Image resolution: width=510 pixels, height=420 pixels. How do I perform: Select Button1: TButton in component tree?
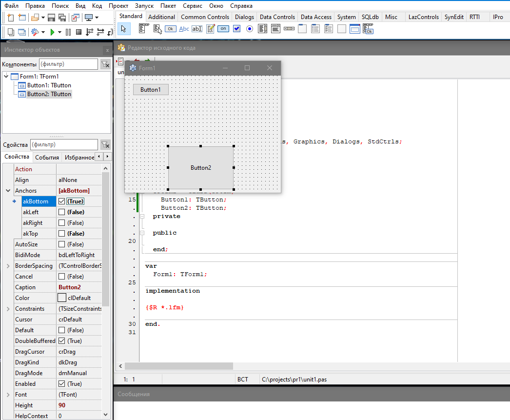49,85
